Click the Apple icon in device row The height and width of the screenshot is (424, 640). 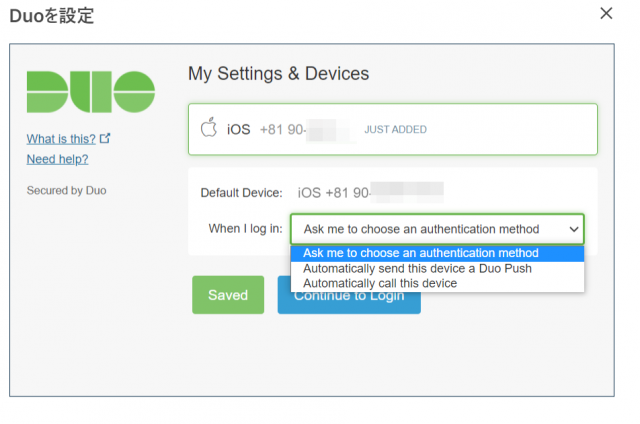point(209,128)
